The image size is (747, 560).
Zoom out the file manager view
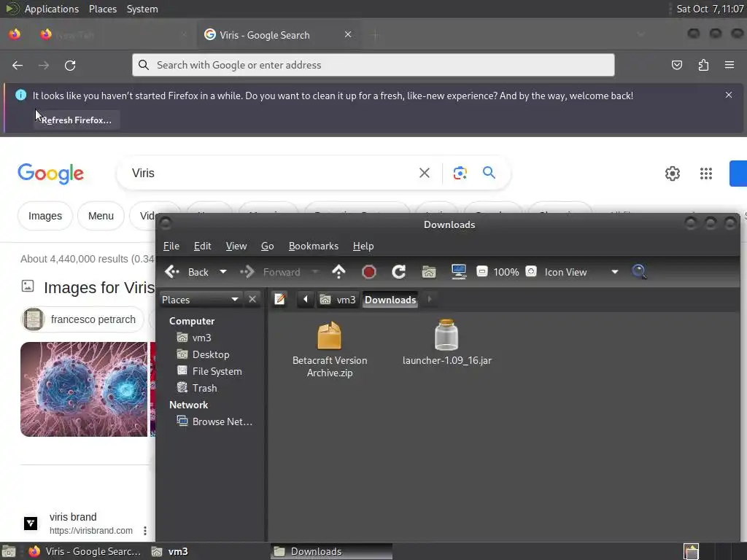(481, 271)
